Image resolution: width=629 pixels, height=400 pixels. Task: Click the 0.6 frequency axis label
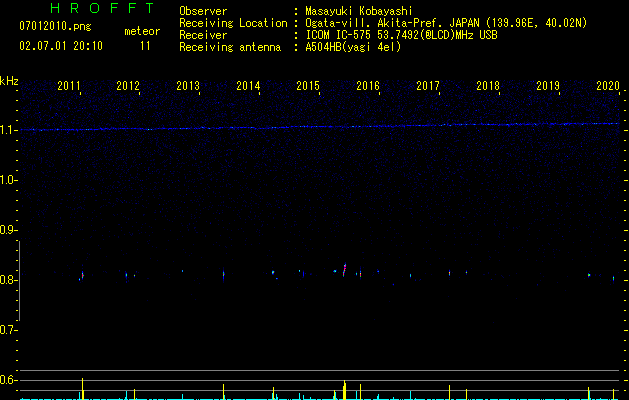[8, 380]
